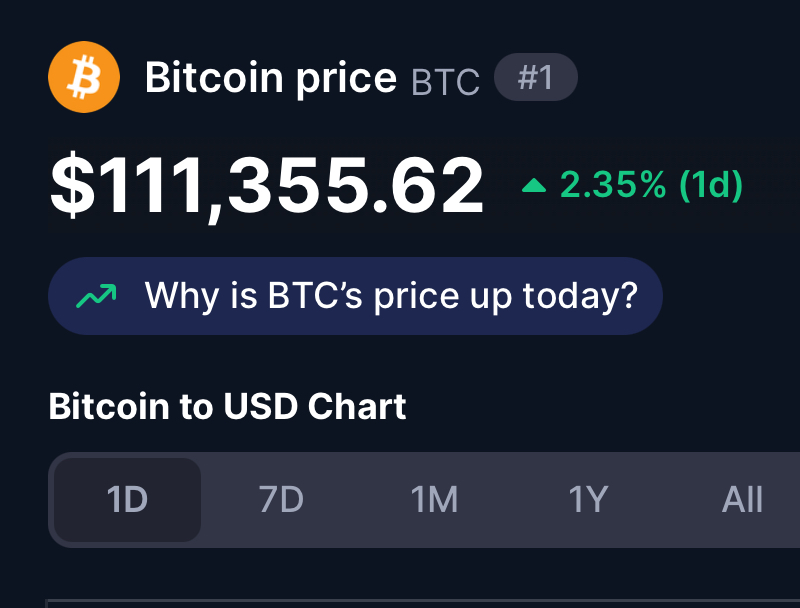Click the top edge of chart area
The image size is (800, 608).
tap(422, 601)
